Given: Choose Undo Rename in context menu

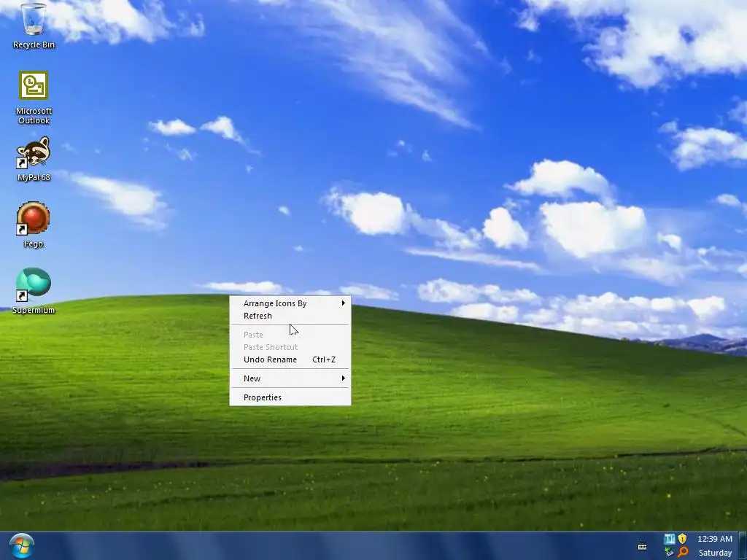Looking at the screenshot, I should (290, 359).
